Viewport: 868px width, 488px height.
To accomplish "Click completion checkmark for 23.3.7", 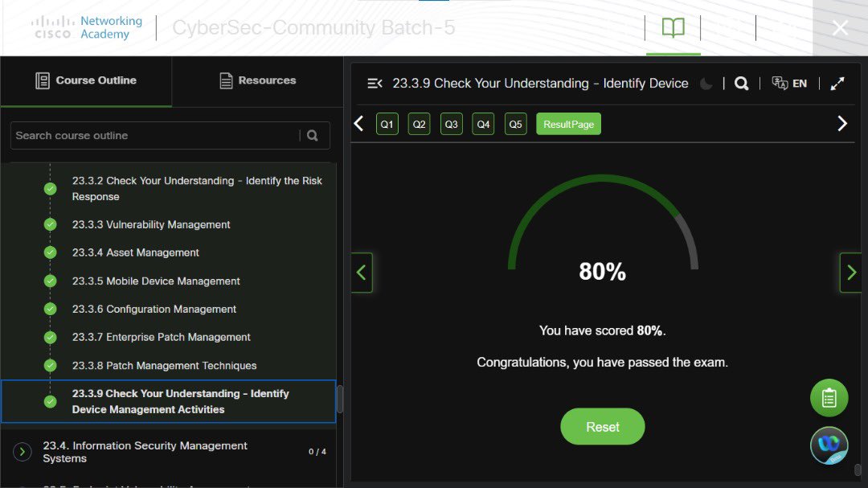I will 51,338.
